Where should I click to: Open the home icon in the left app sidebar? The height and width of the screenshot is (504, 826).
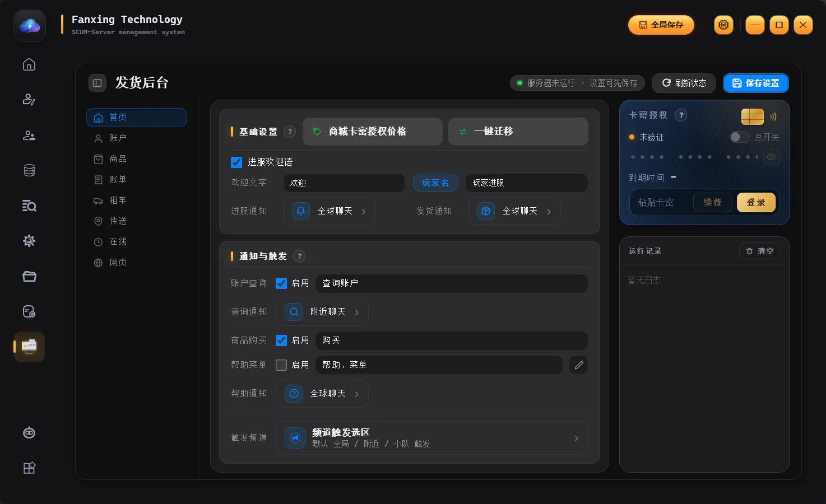[29, 65]
